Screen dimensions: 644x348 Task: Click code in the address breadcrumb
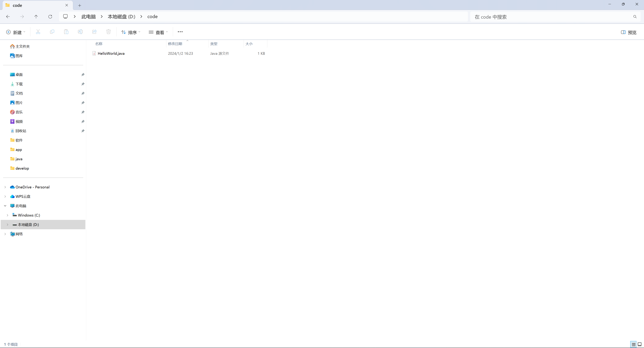(152, 16)
